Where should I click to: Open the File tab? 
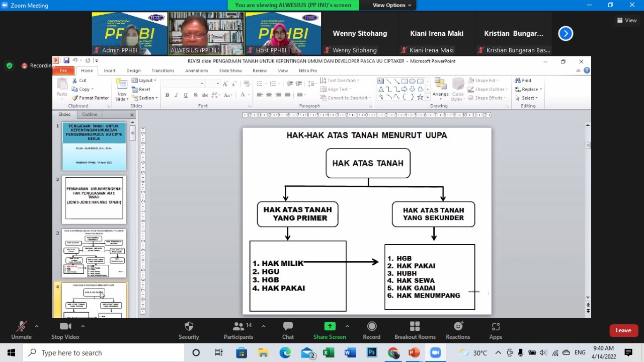point(63,70)
